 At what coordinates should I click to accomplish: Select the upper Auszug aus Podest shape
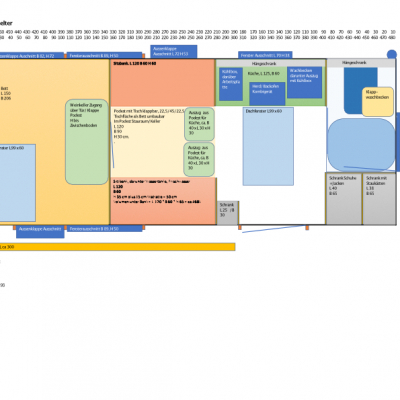coord(199,124)
